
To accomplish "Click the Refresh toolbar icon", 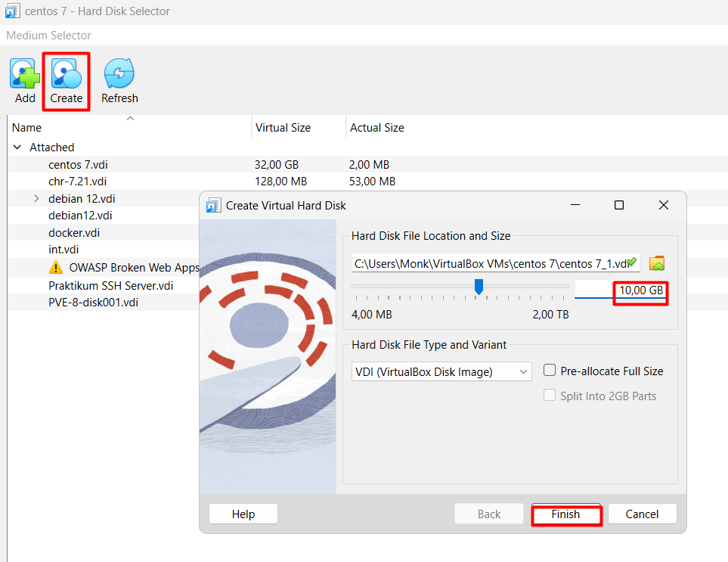I will click(119, 74).
